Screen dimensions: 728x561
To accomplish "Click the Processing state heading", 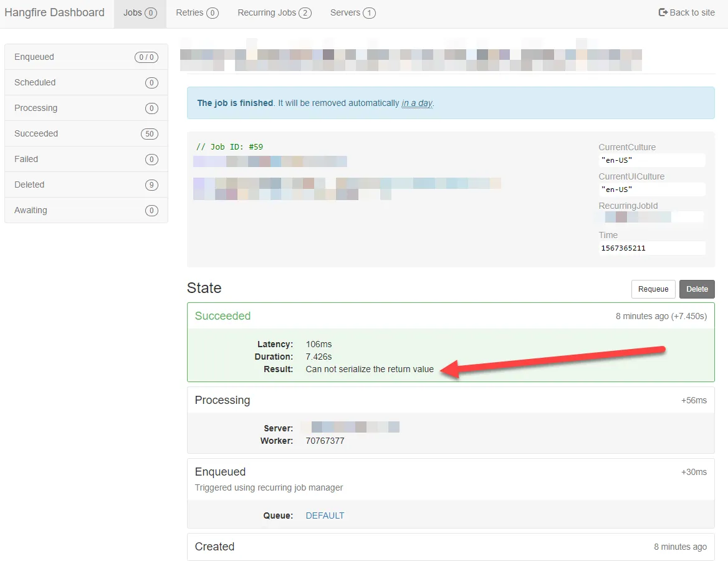I will [x=223, y=400].
